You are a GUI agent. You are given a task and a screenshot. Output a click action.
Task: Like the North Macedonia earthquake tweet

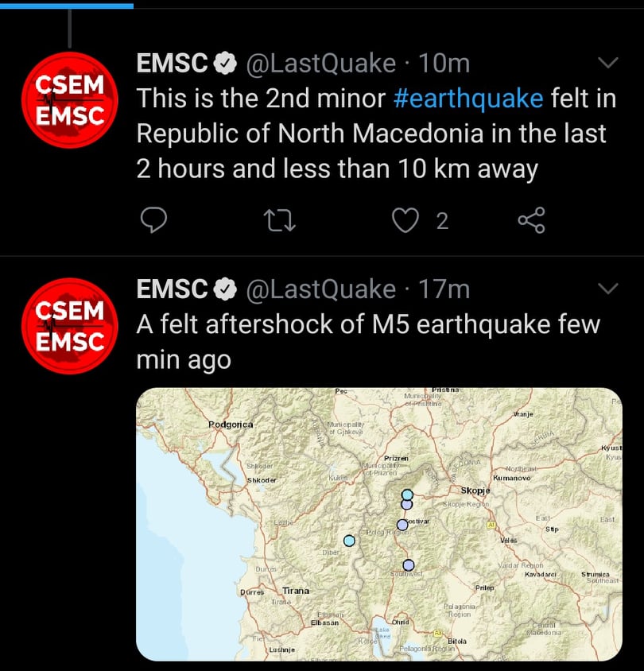[x=406, y=220]
